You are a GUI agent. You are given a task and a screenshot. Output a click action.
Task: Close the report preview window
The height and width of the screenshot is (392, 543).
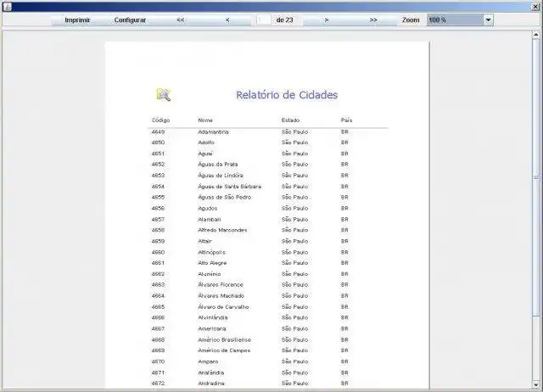(535, 7)
